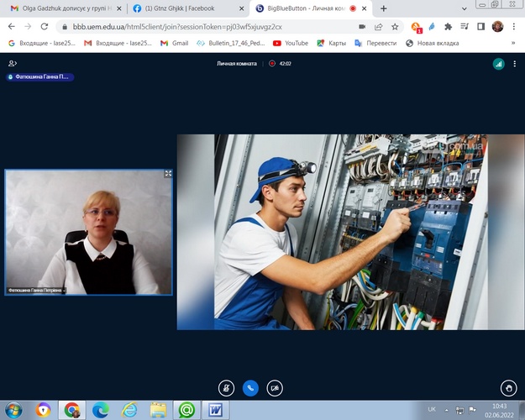525x420 pixels.
Task: Open Microsoft Word from the taskbar
Action: (215, 410)
